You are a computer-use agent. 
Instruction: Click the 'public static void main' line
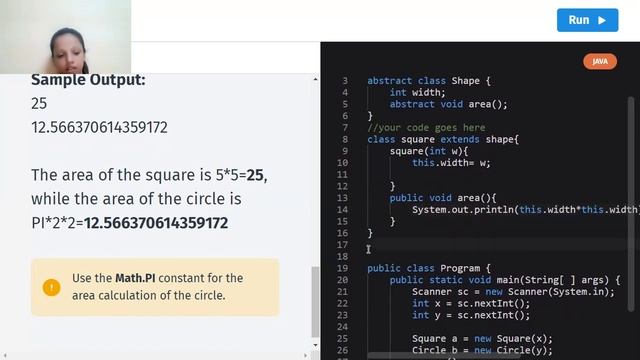504,280
